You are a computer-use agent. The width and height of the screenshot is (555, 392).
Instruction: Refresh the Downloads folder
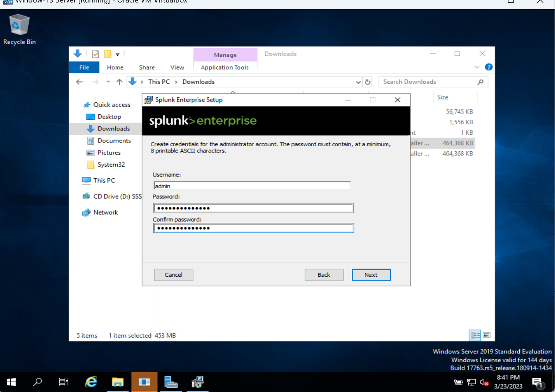[368, 82]
